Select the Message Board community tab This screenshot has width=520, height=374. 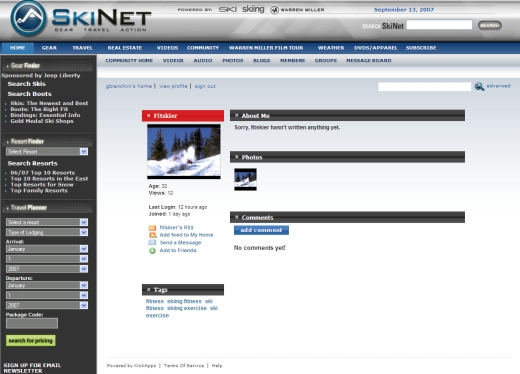(369, 61)
